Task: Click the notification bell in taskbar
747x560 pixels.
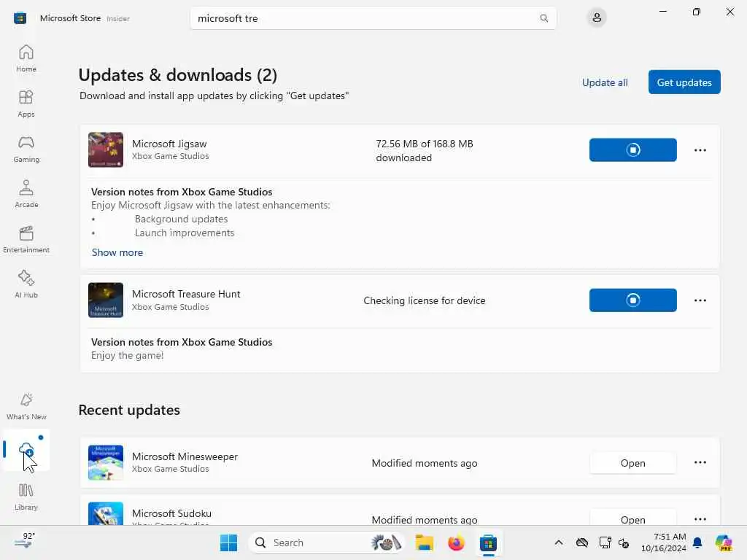Action: point(697,542)
